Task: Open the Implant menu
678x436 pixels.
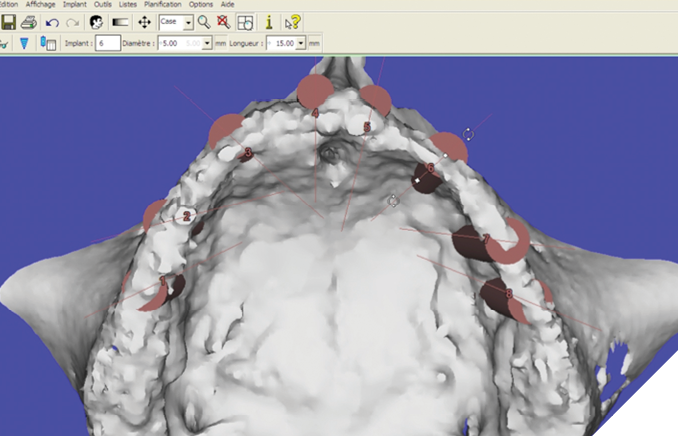Action: [75, 4]
